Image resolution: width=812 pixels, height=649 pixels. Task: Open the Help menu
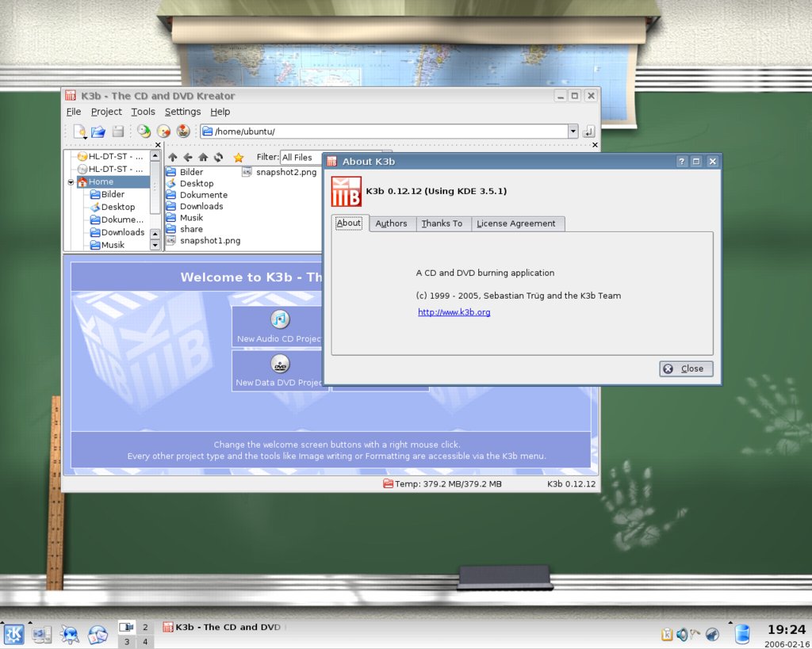[220, 112]
